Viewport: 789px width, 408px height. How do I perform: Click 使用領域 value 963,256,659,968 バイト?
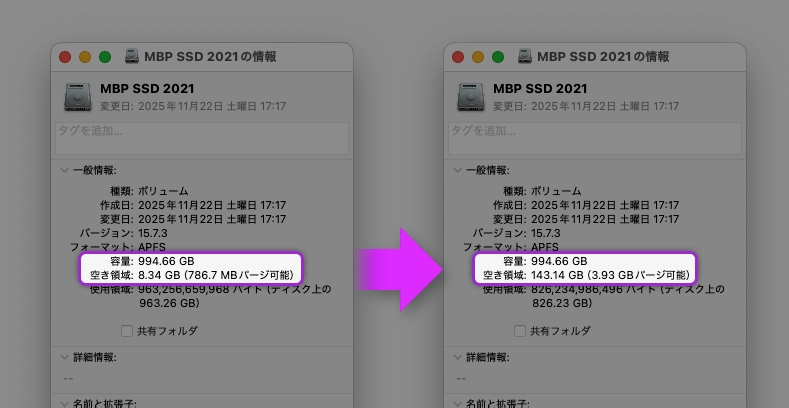coord(200,289)
